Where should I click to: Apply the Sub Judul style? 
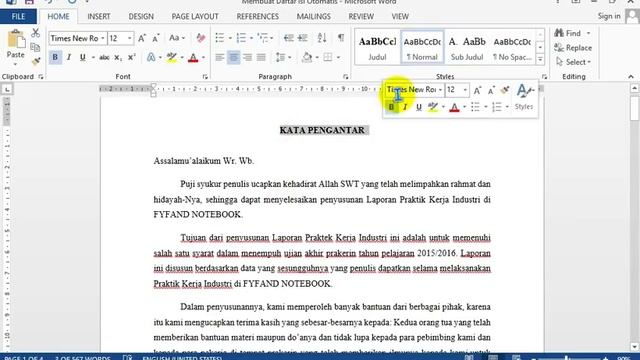tap(467, 47)
